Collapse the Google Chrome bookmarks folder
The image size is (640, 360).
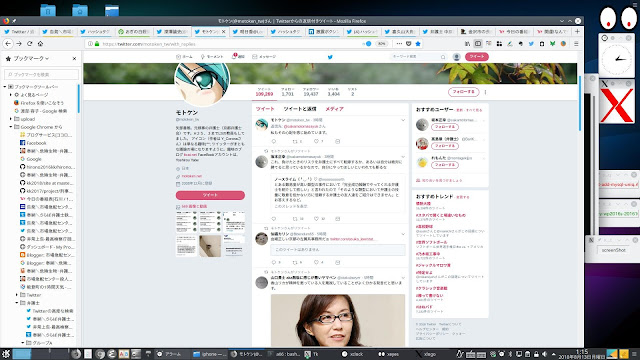[11, 127]
